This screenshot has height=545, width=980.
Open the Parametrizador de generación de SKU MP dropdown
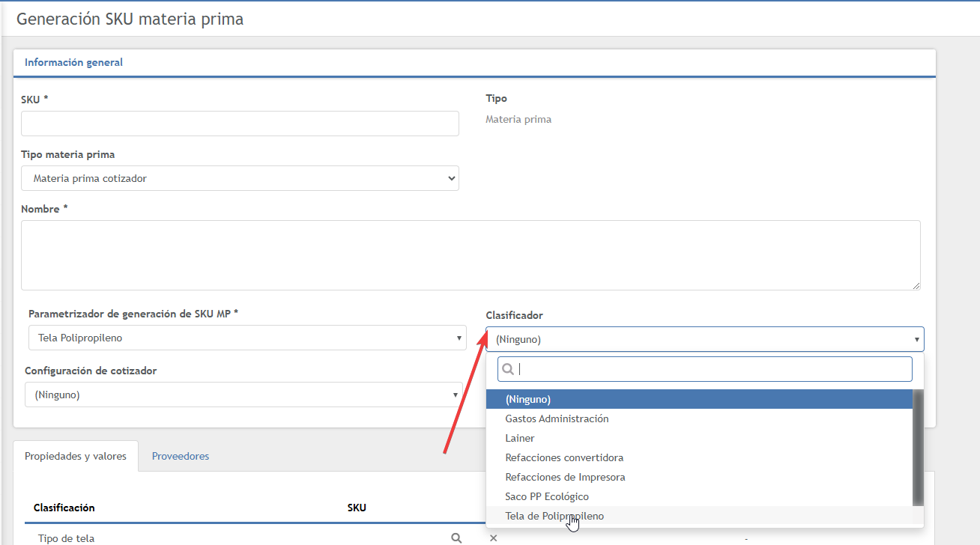(247, 338)
